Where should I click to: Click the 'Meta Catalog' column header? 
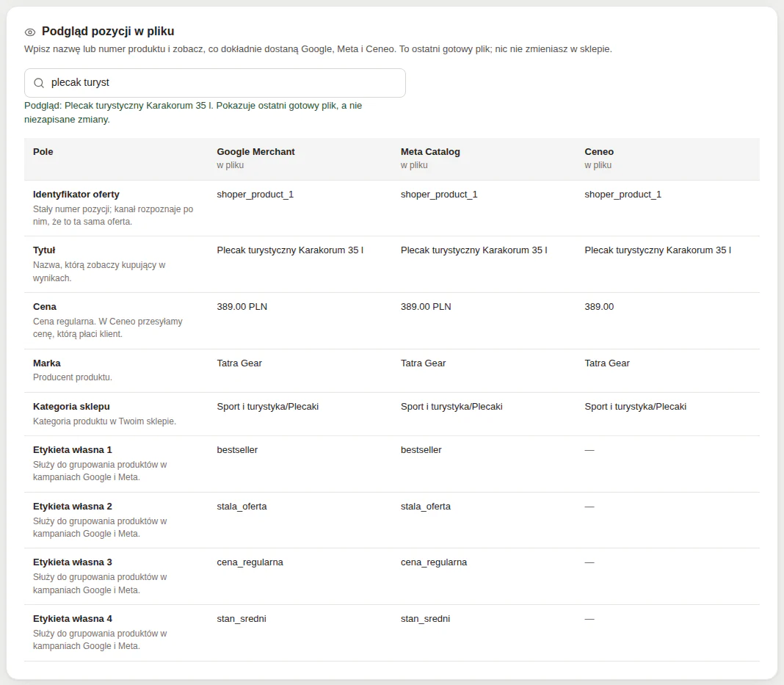click(x=430, y=151)
